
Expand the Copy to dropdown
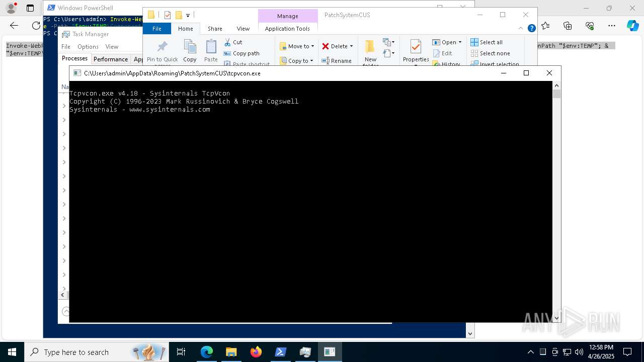(311, 61)
